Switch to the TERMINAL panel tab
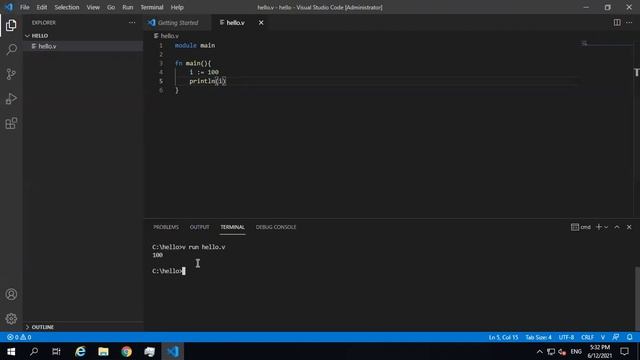 tap(233, 227)
